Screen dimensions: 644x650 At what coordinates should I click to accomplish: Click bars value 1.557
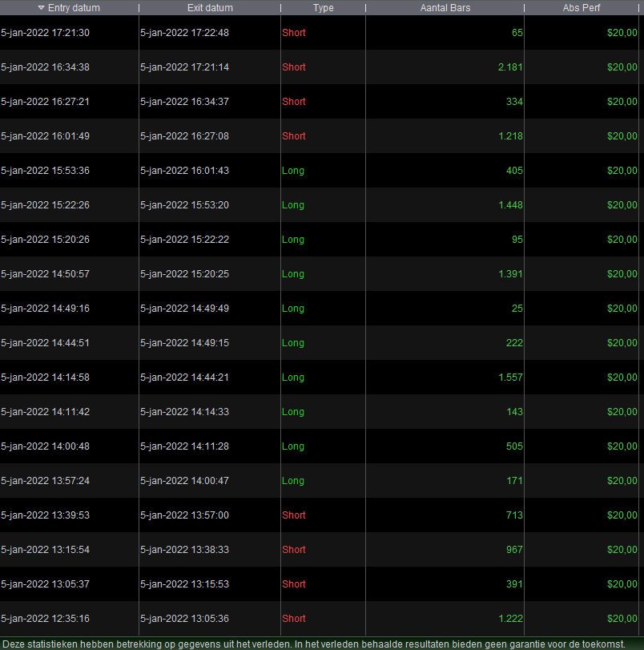point(510,377)
